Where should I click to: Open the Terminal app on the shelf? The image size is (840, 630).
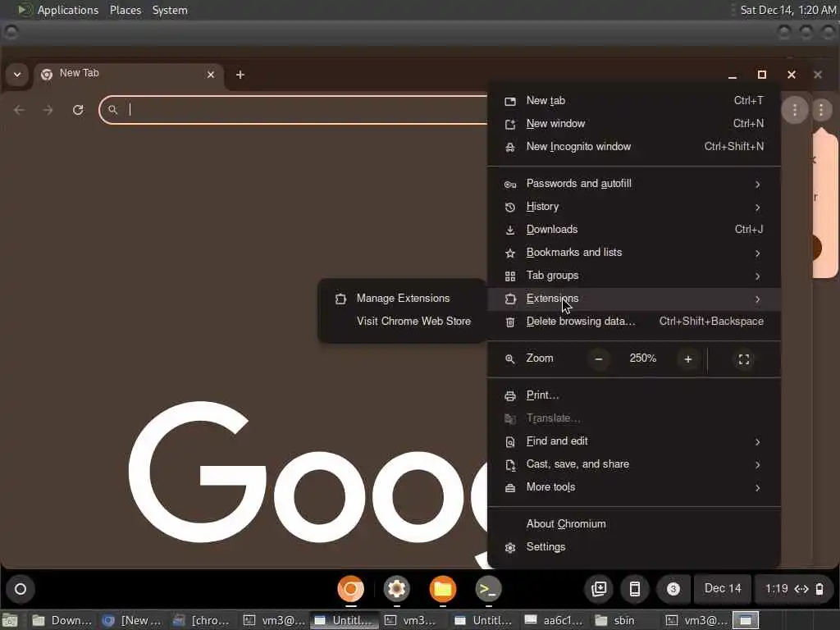pyautogui.click(x=488, y=589)
